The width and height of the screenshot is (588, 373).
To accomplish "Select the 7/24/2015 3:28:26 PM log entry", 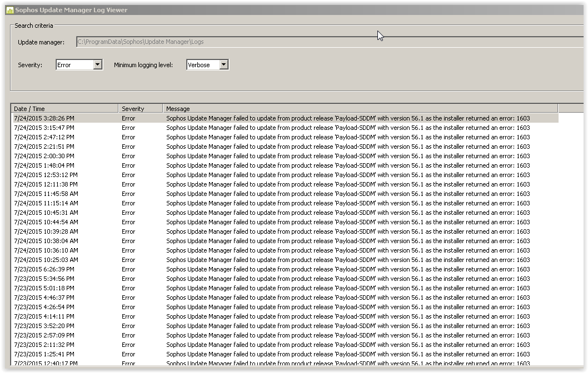I will [285, 118].
